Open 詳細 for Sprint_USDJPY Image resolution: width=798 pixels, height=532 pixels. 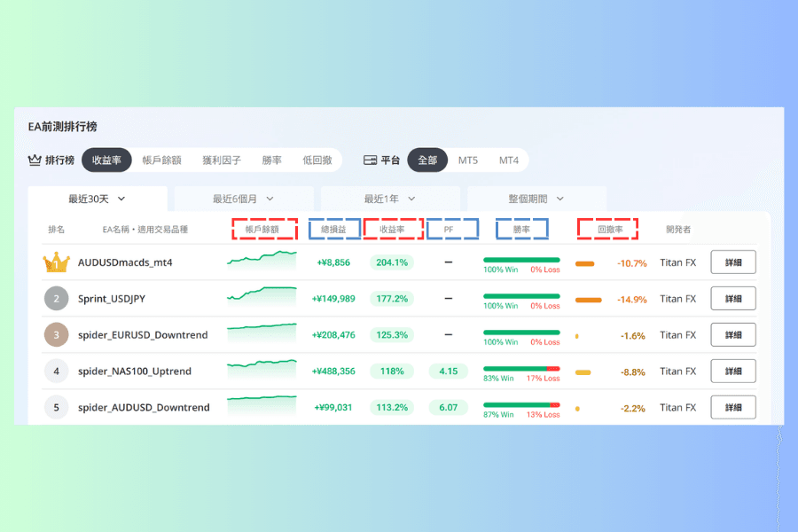click(733, 299)
